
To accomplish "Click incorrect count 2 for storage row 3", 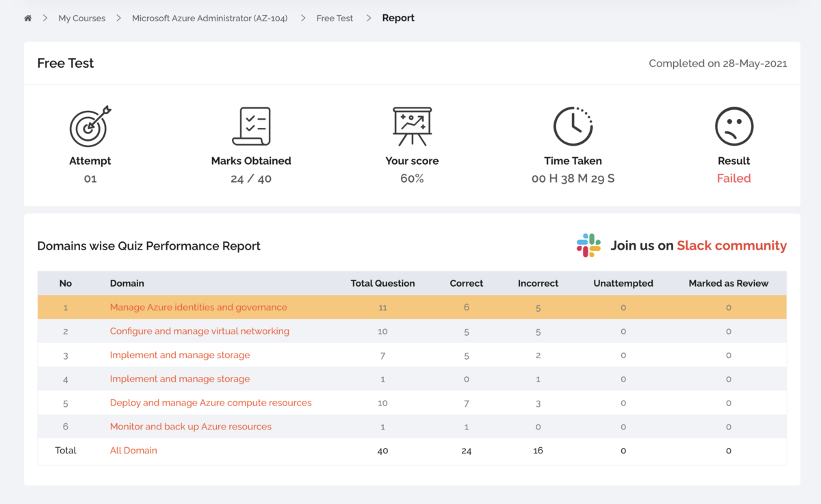I will (x=538, y=356).
